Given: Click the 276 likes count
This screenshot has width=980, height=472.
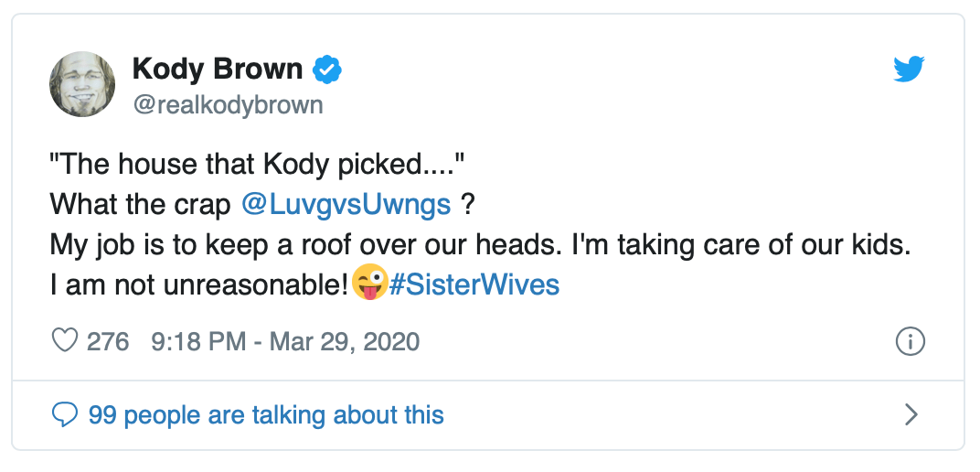Looking at the screenshot, I should [x=108, y=342].
